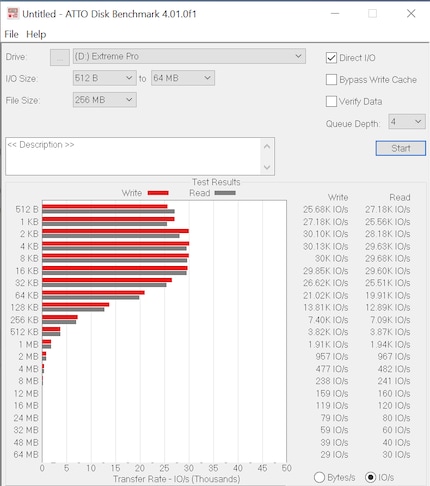Open the File menu
The height and width of the screenshot is (486, 430).
(x=11, y=34)
